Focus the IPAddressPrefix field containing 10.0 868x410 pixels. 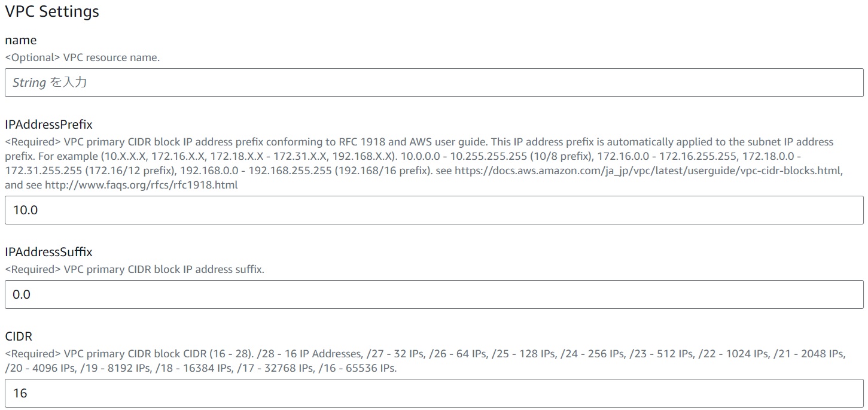point(434,210)
